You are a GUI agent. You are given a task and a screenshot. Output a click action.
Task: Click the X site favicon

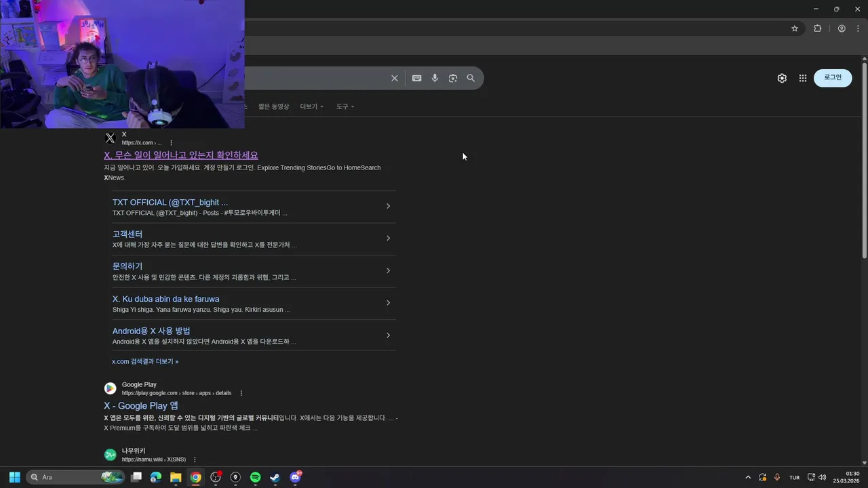[x=110, y=138]
